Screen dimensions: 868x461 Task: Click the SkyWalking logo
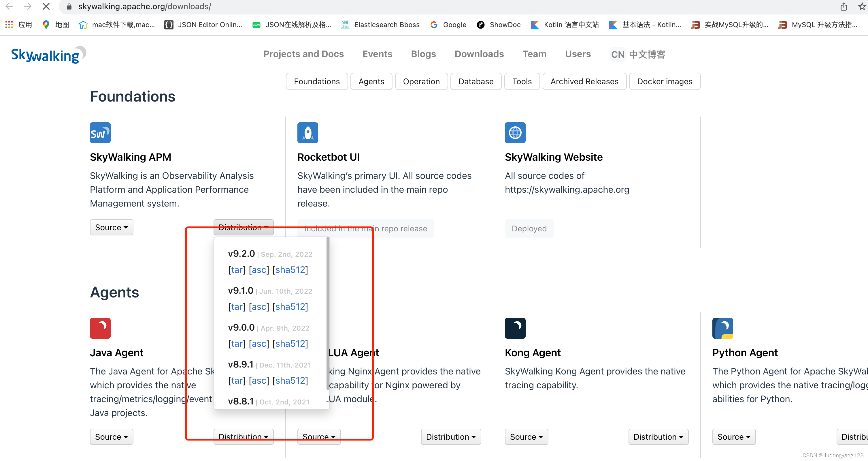click(x=48, y=55)
